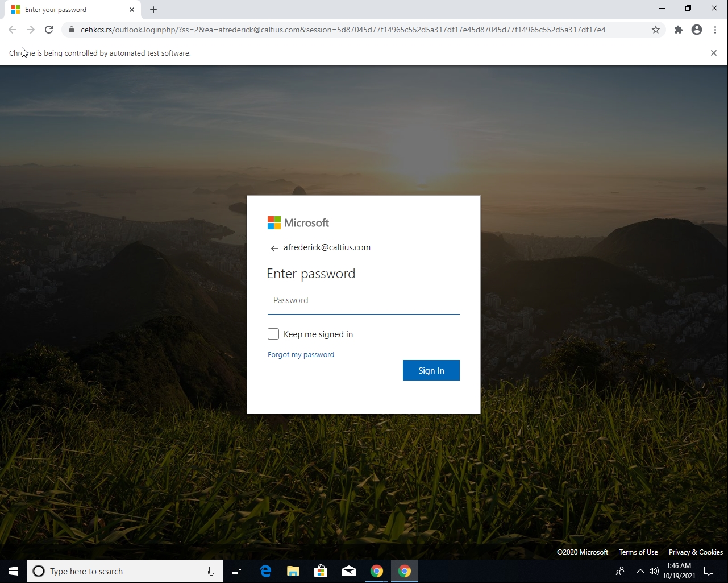Check the Keep me signed in box
Image resolution: width=728 pixels, height=583 pixels.
pos(273,334)
